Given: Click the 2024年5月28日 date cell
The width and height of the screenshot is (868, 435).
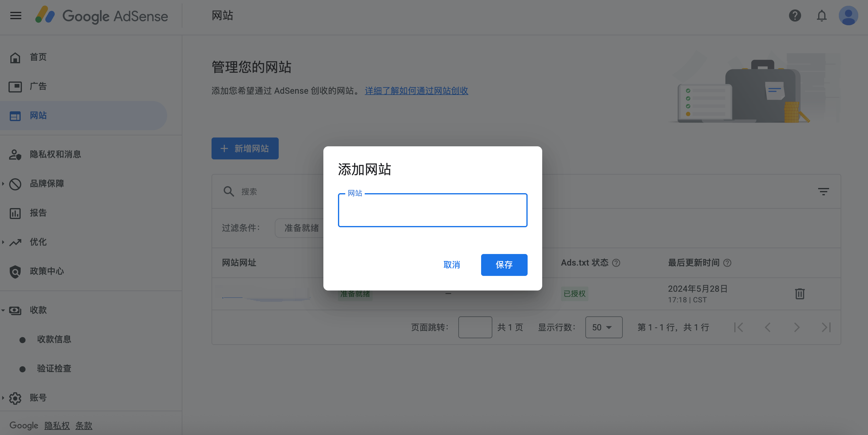Looking at the screenshot, I should (x=698, y=289).
